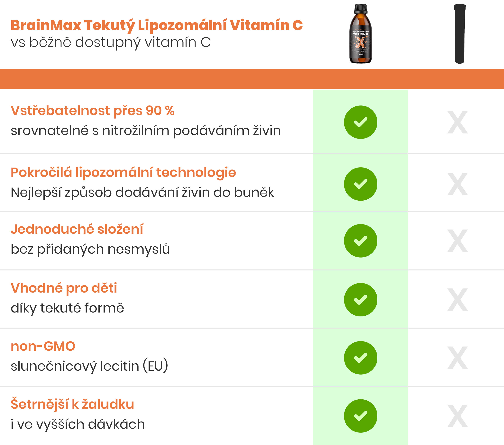Click the gray X in Šetrnější k žaludku row
Viewport: 504px width, 445px height.
(457, 416)
